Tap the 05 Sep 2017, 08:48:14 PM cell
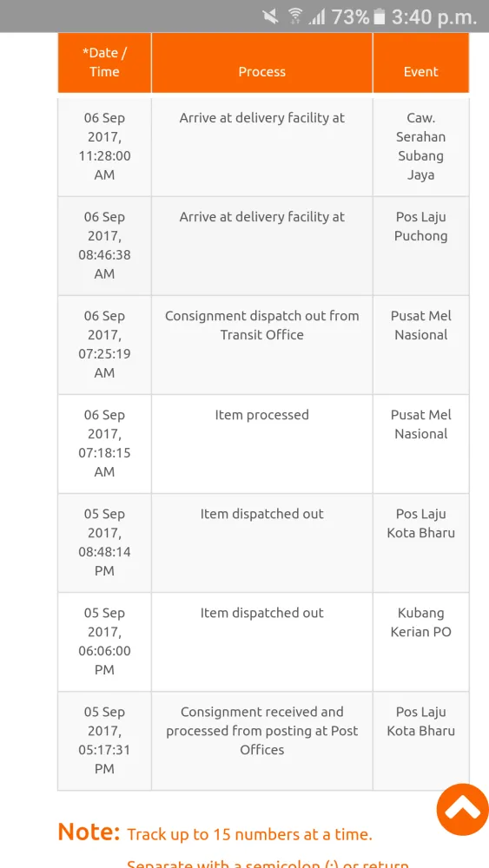 [x=104, y=542]
